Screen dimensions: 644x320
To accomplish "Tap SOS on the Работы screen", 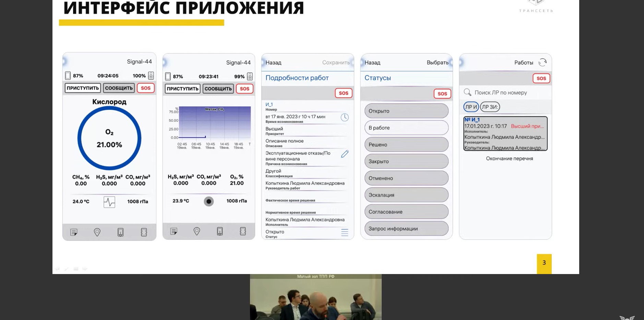I will point(541,79).
